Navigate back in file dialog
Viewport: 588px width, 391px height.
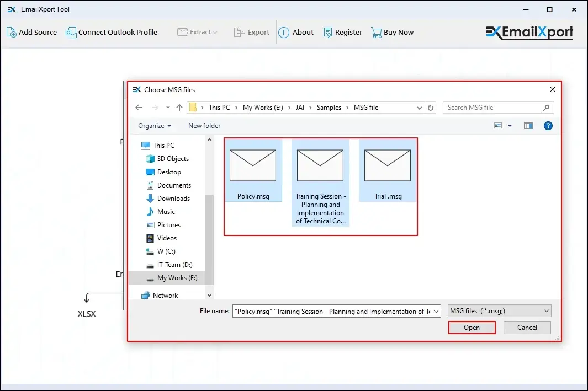pyautogui.click(x=139, y=108)
